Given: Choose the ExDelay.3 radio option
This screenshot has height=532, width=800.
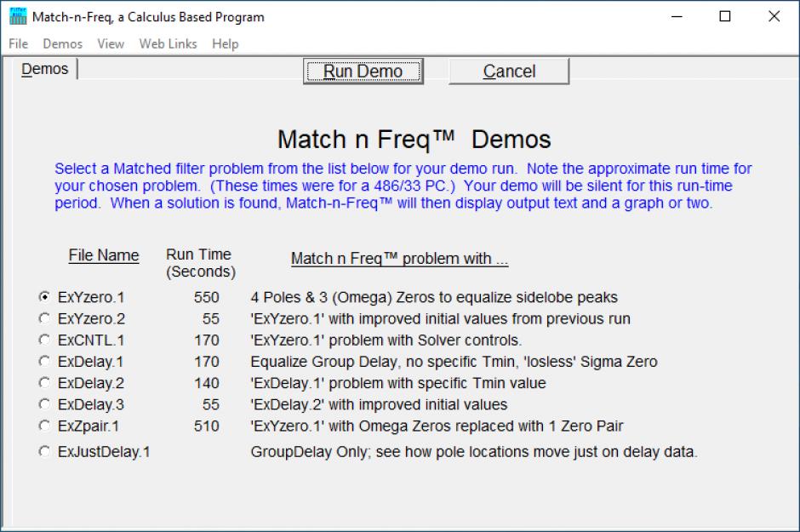Looking at the screenshot, I should [x=44, y=404].
